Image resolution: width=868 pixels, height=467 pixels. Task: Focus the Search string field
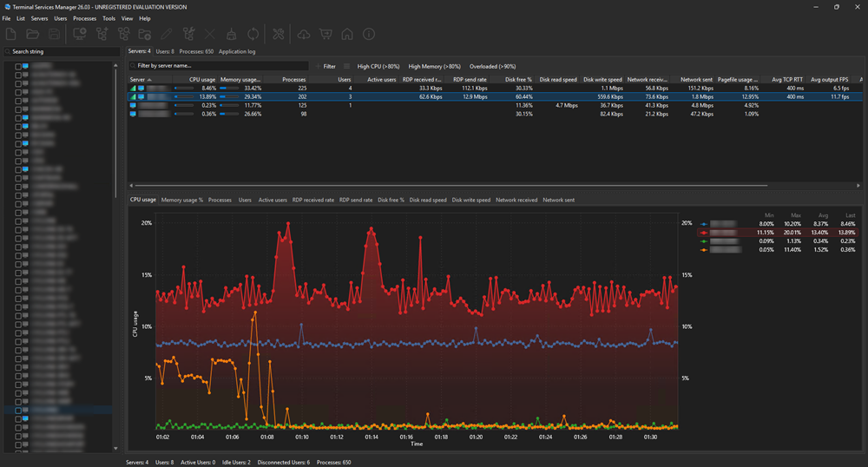tap(62, 51)
